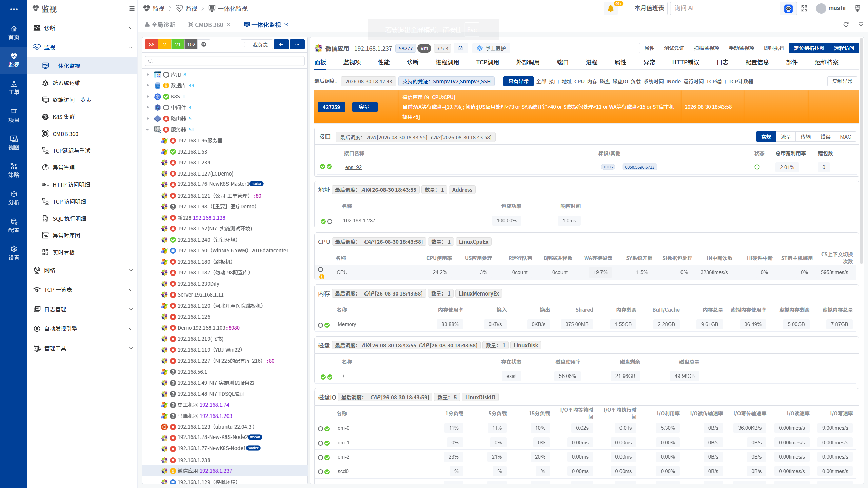This screenshot has width=868, height=488.
Task: Open the 首页 home icon in sidebar
Action: click(14, 33)
